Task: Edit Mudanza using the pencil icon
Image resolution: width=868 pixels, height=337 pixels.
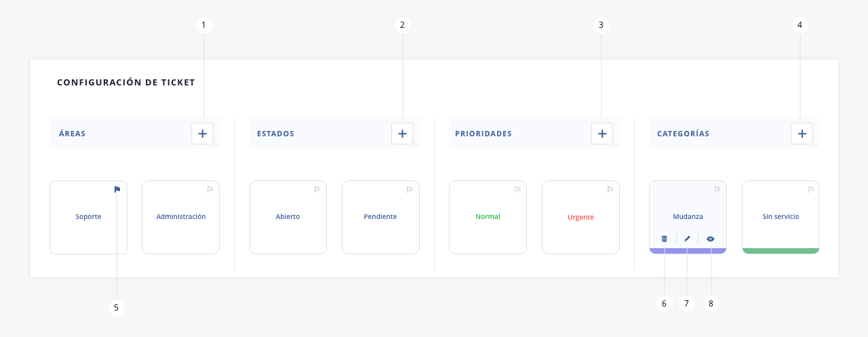Action: point(687,239)
